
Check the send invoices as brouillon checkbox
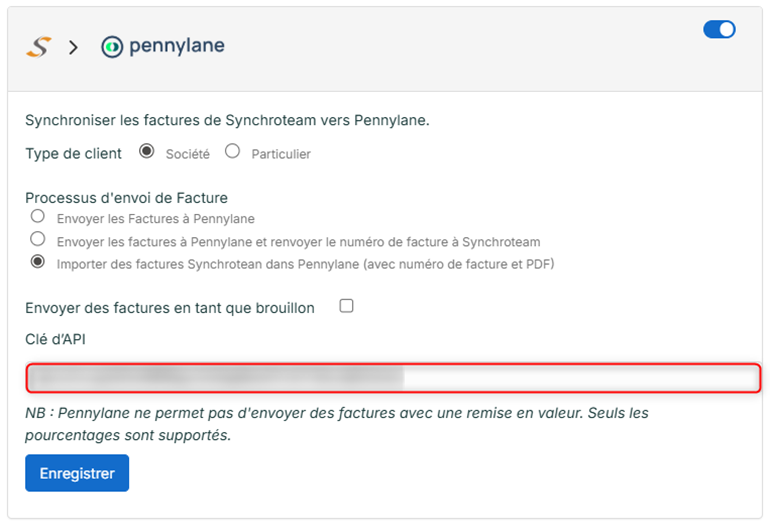pos(346,305)
